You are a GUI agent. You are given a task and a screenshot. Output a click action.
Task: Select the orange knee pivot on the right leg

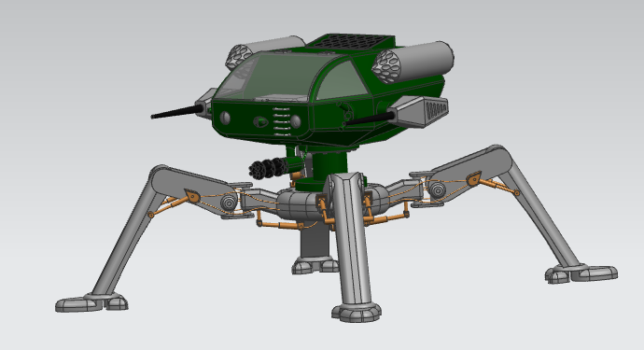tap(473, 178)
